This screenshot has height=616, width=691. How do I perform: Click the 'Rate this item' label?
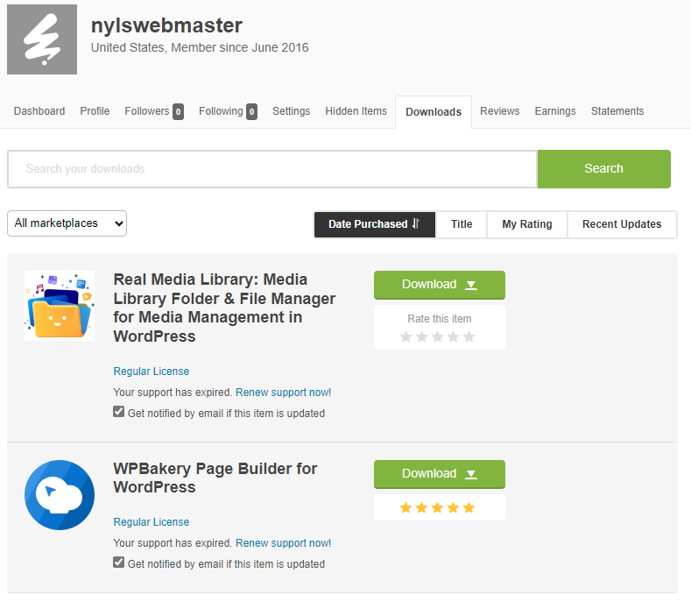tap(440, 319)
